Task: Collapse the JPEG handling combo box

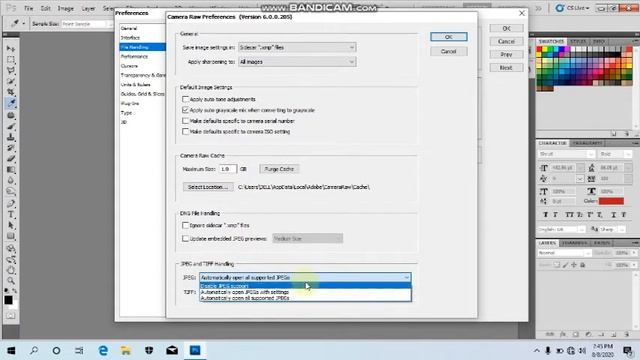Action: (x=305, y=277)
